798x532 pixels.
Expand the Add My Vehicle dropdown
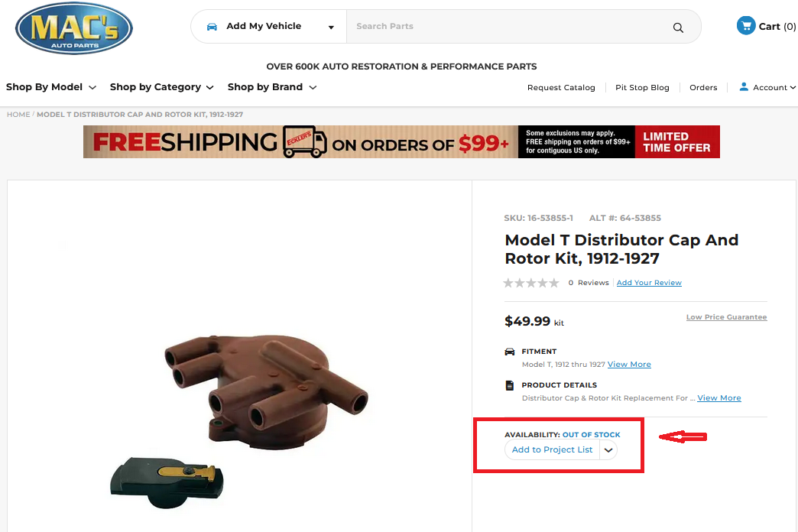(x=331, y=28)
